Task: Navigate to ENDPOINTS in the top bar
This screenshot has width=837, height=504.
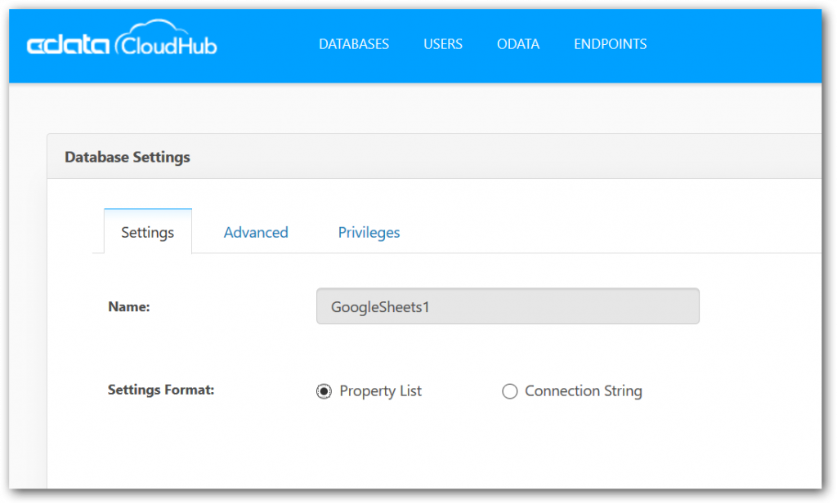Action: [x=610, y=44]
